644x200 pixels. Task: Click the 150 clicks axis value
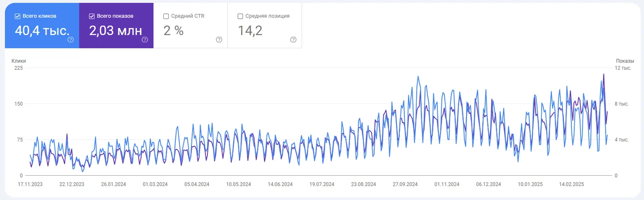pyautogui.click(x=18, y=104)
